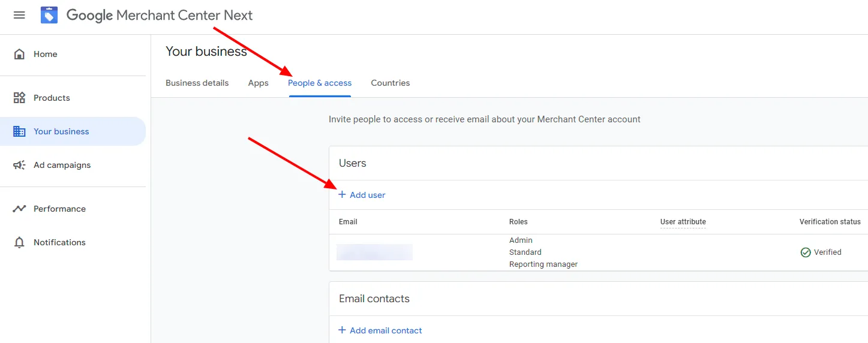Viewport: 868px width, 343px height.
Task: Click the plus icon beside Add email contact
Action: 342,330
